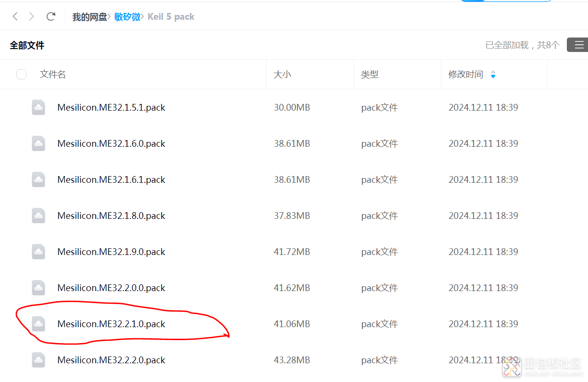Go forward with the forward arrow
The height and width of the screenshot is (382, 588).
32,16
